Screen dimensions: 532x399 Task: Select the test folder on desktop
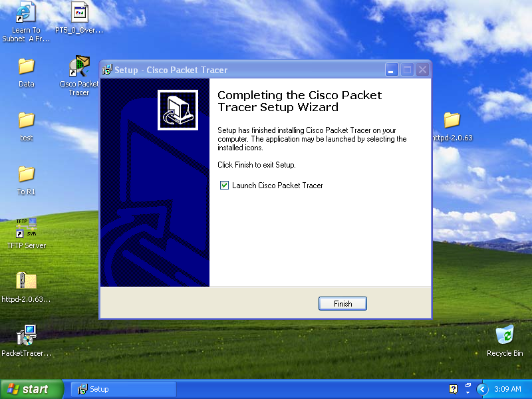[27, 120]
